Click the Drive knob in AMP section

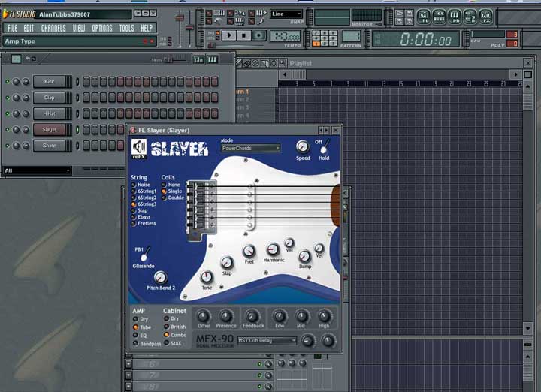[x=203, y=316]
